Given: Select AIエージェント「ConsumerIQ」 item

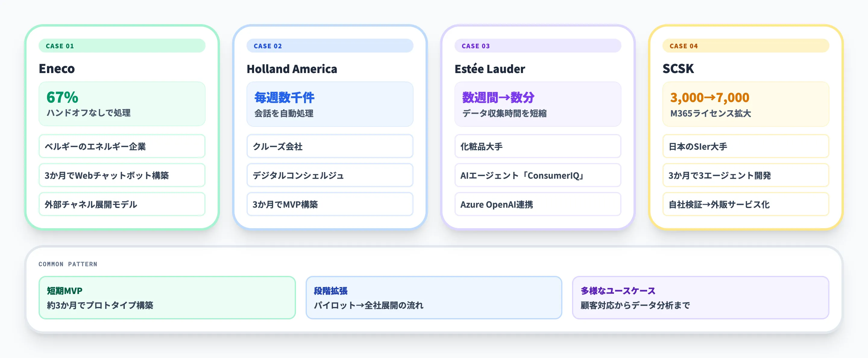Looking at the screenshot, I should (x=537, y=175).
